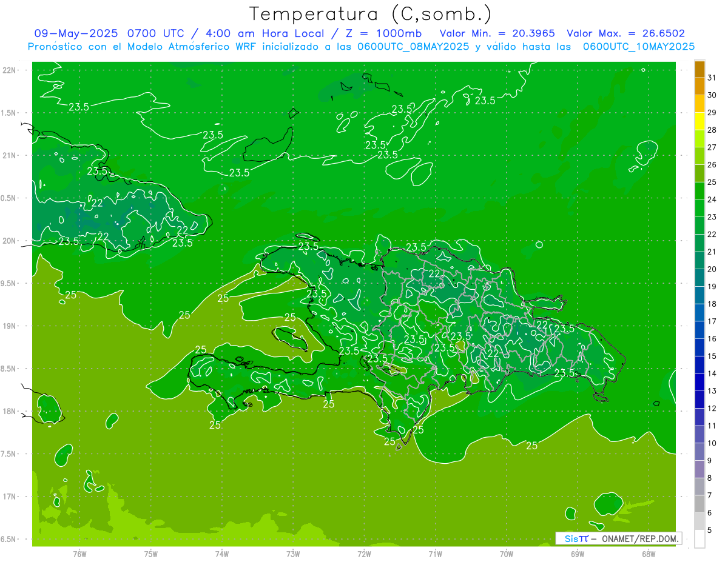Click the '70W' longitude axis label
The width and height of the screenshot is (728, 562).
pyautogui.click(x=507, y=554)
